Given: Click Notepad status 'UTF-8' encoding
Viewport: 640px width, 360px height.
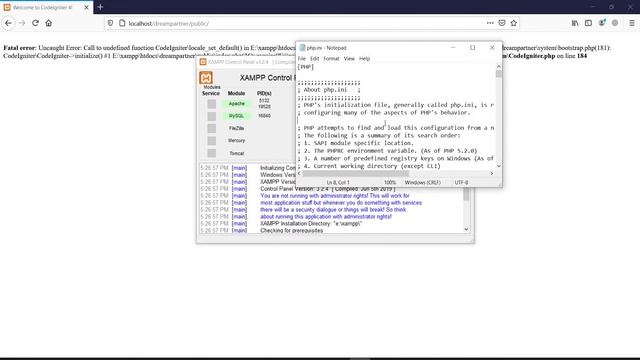Looking at the screenshot, I should (461, 182).
